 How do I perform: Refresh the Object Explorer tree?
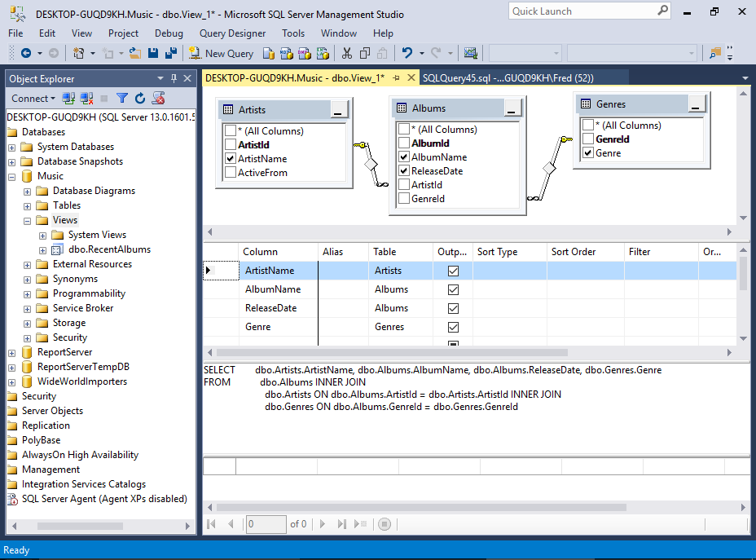[x=140, y=98]
